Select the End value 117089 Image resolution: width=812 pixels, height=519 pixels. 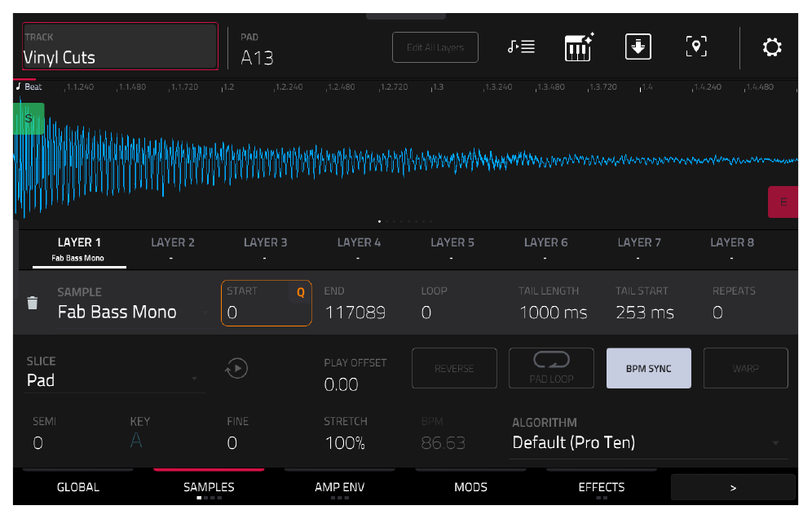click(355, 313)
